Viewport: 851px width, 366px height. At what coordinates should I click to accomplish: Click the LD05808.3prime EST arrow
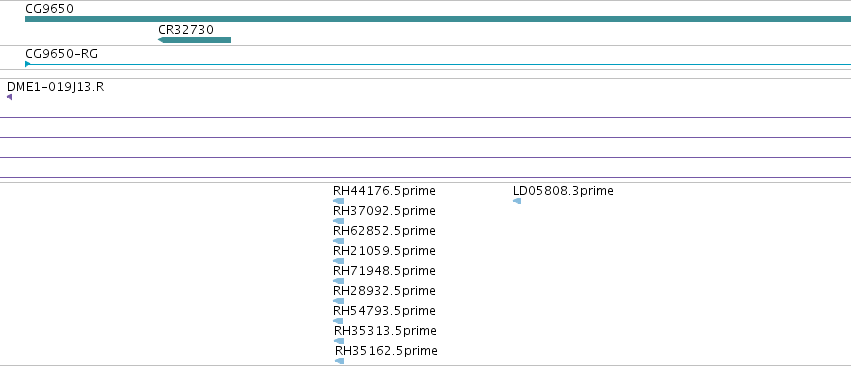pos(517,201)
